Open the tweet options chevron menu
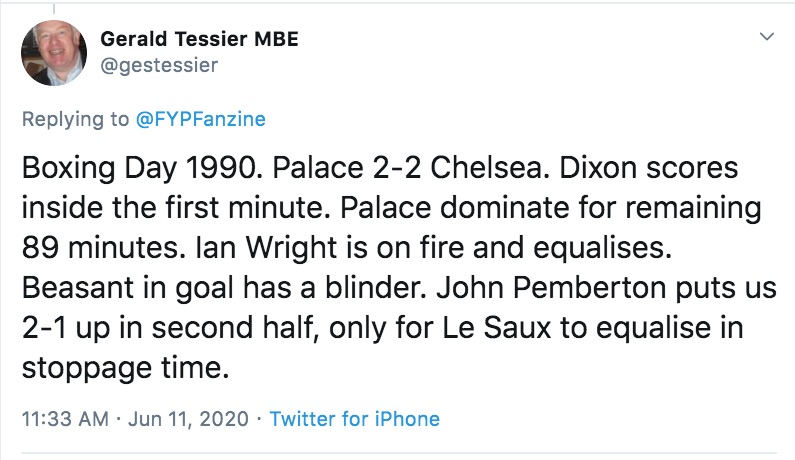 (767, 37)
